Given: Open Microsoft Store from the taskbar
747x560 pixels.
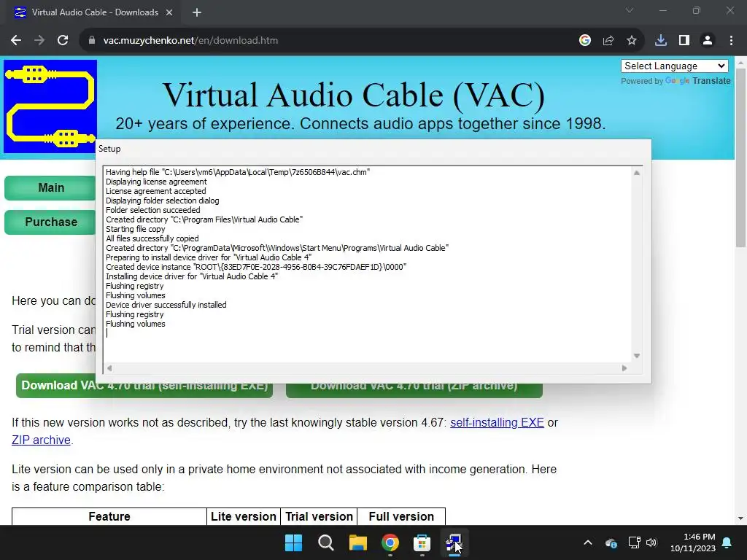Looking at the screenshot, I should pos(422,542).
